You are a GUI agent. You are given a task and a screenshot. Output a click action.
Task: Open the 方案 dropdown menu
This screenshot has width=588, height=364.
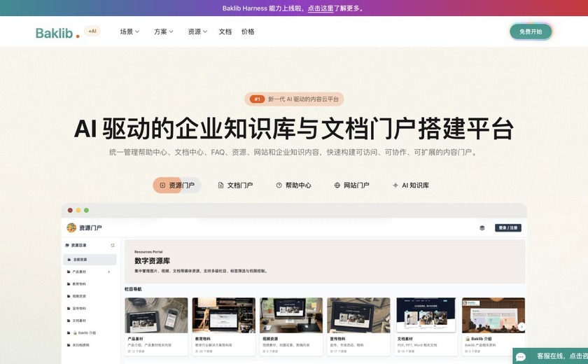(164, 31)
